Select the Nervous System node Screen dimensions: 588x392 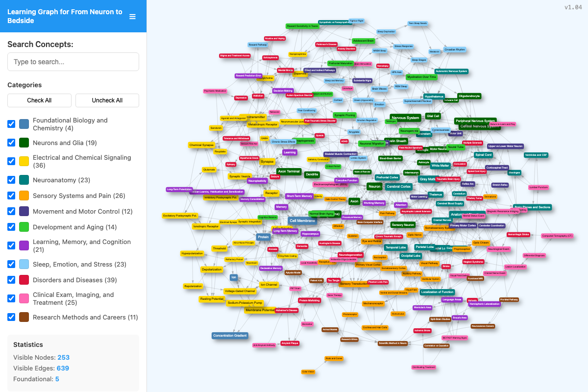click(405, 118)
